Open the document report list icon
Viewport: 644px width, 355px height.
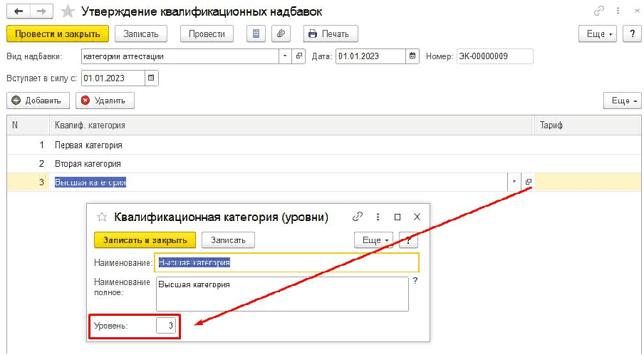(256, 34)
